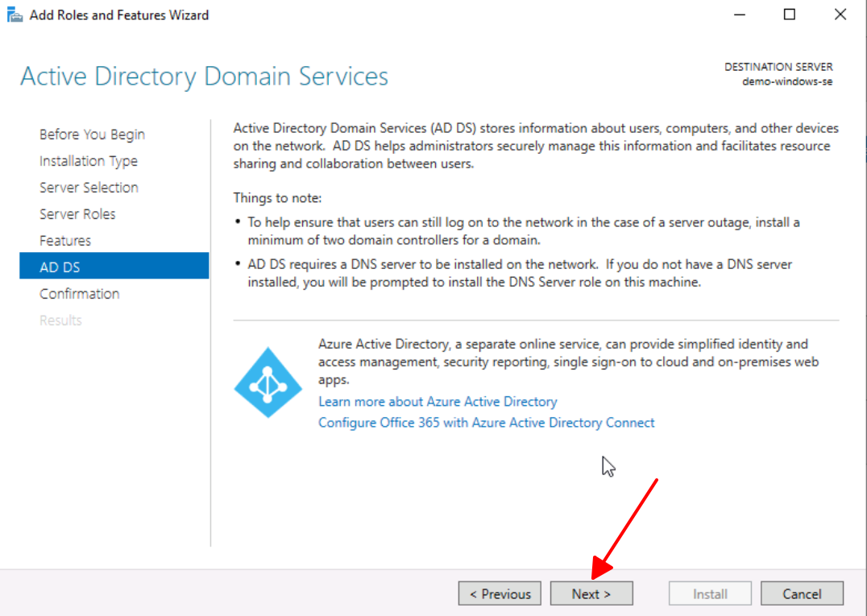Image resolution: width=867 pixels, height=616 pixels.
Task: Open the Configure Office 365 with Azure AD Connect link
Action: tap(486, 423)
